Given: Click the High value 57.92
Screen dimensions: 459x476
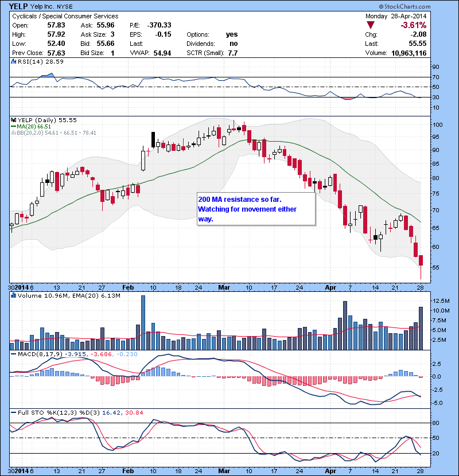Looking at the screenshot, I should click(x=56, y=34).
